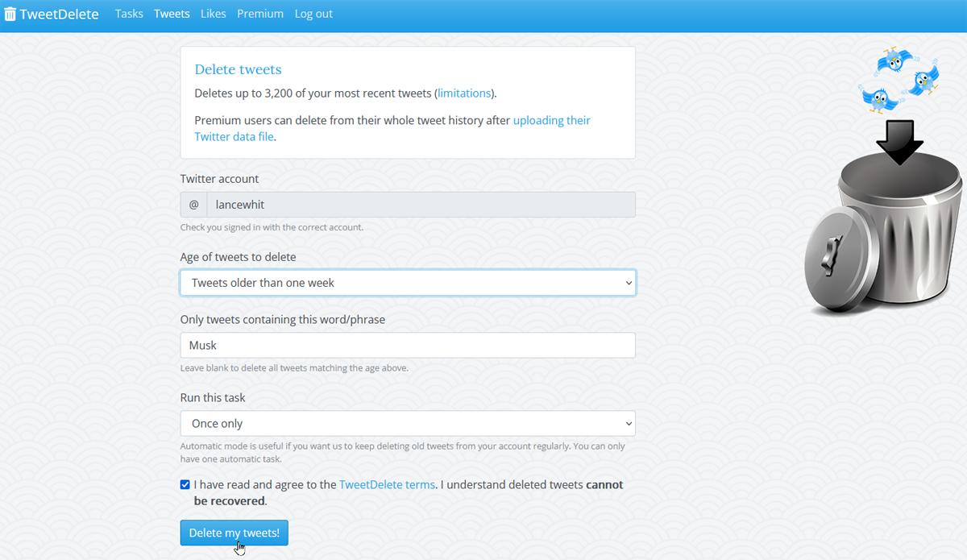Click the word/phrase filter field containing 'Musk'
Screen dimensions: 967x560
(407, 345)
